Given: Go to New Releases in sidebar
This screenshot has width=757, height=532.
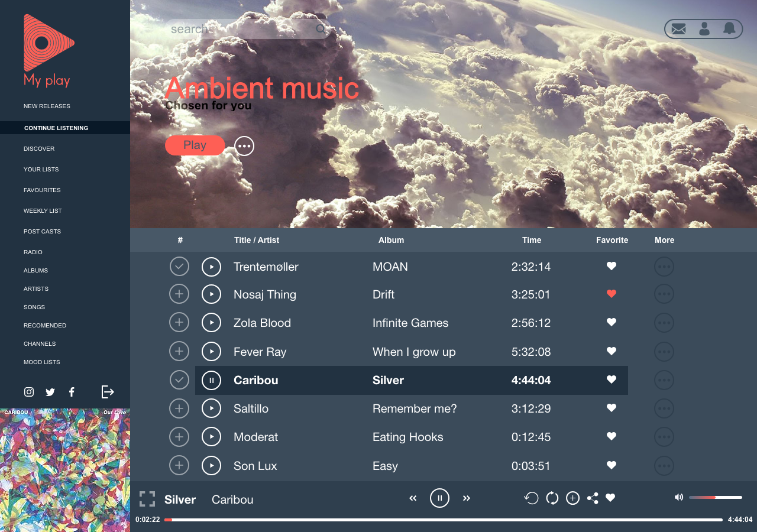Looking at the screenshot, I should (x=47, y=106).
